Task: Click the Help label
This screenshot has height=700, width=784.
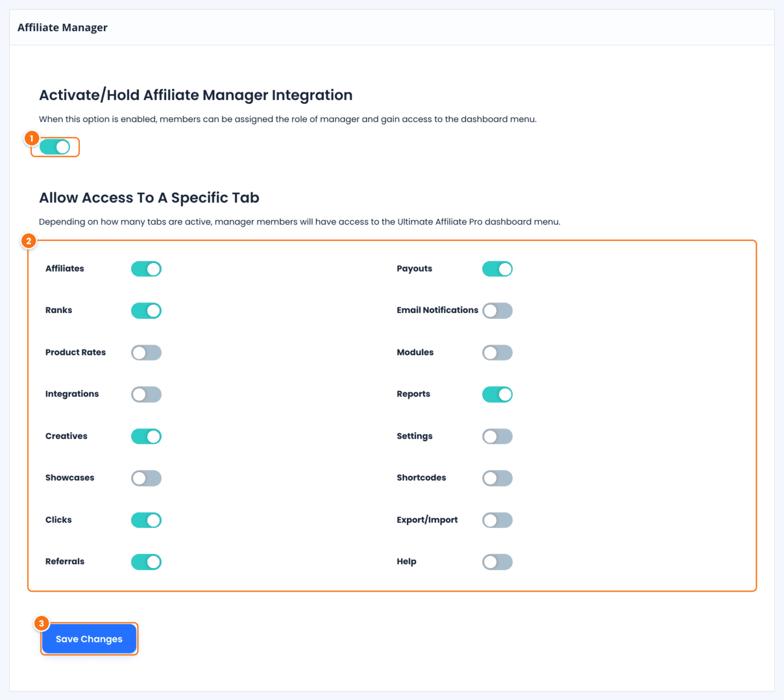Action: 407,561
